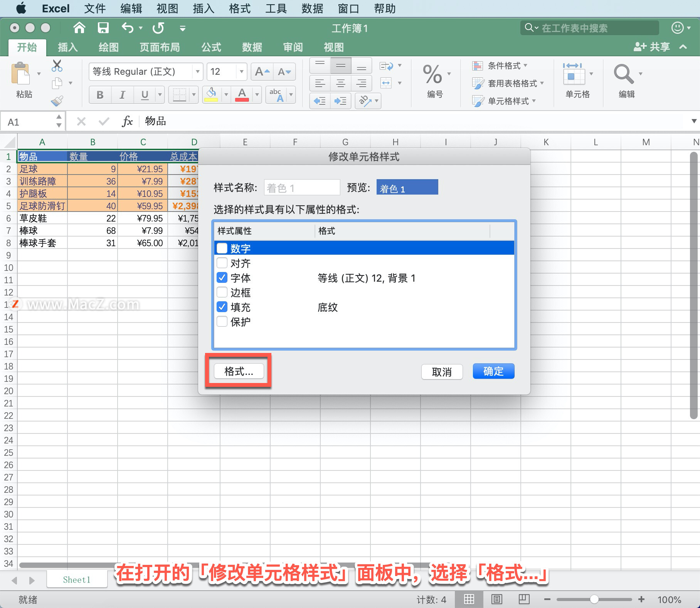Screen dimensions: 700x608
Task: Click the 共享 share button
Action: click(x=652, y=47)
